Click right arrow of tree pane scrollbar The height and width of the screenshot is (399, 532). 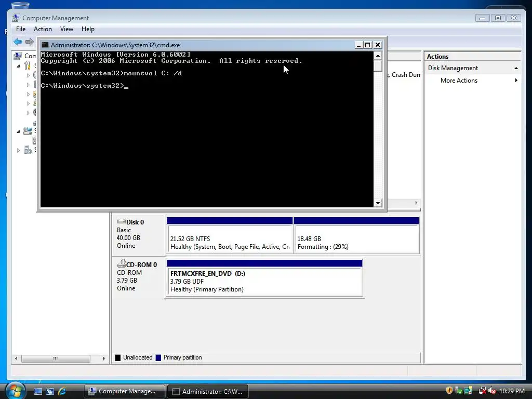pyautogui.click(x=104, y=358)
